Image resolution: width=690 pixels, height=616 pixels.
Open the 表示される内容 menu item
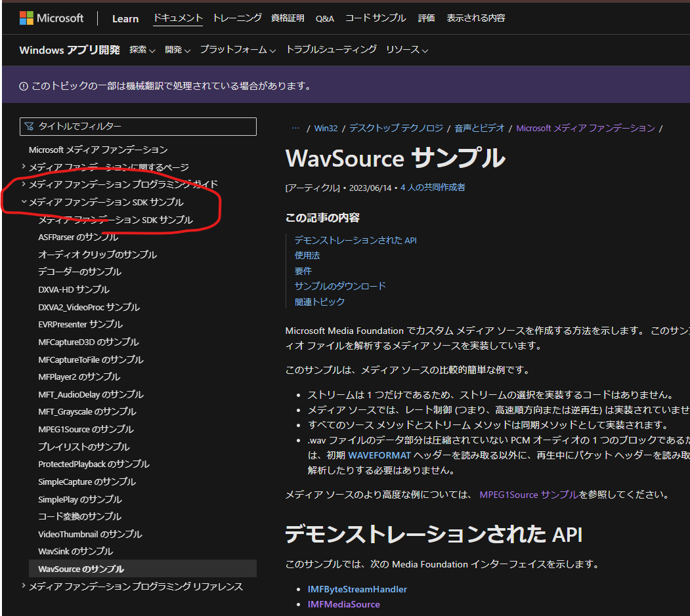[x=476, y=18]
